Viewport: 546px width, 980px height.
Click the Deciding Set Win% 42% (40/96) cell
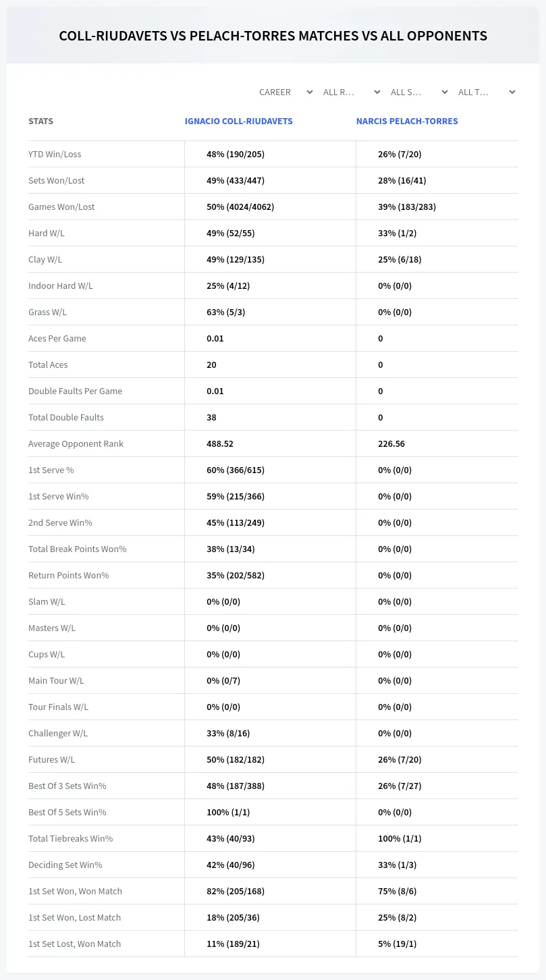tap(231, 865)
